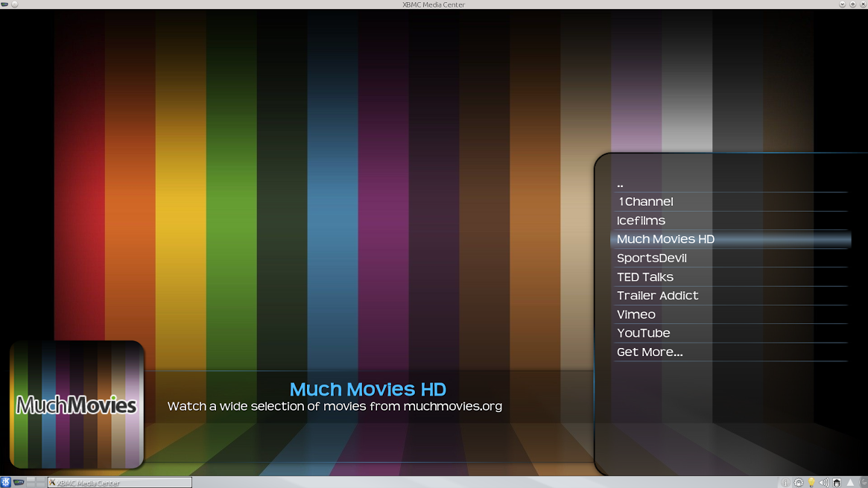Open the SportsDevil add-on
This screenshot has height=488, width=868.
tap(730, 258)
